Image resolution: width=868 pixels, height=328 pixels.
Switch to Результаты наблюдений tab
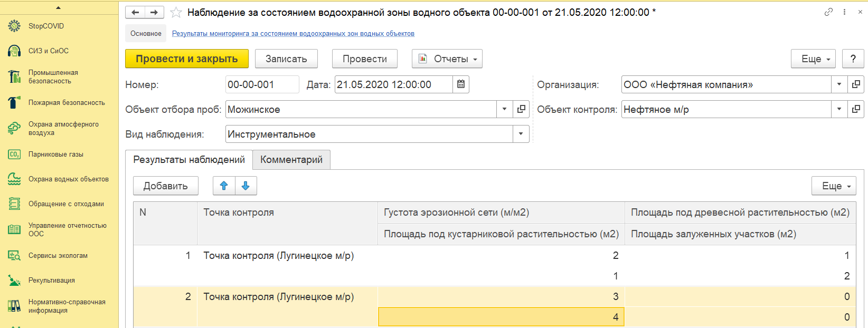189,160
